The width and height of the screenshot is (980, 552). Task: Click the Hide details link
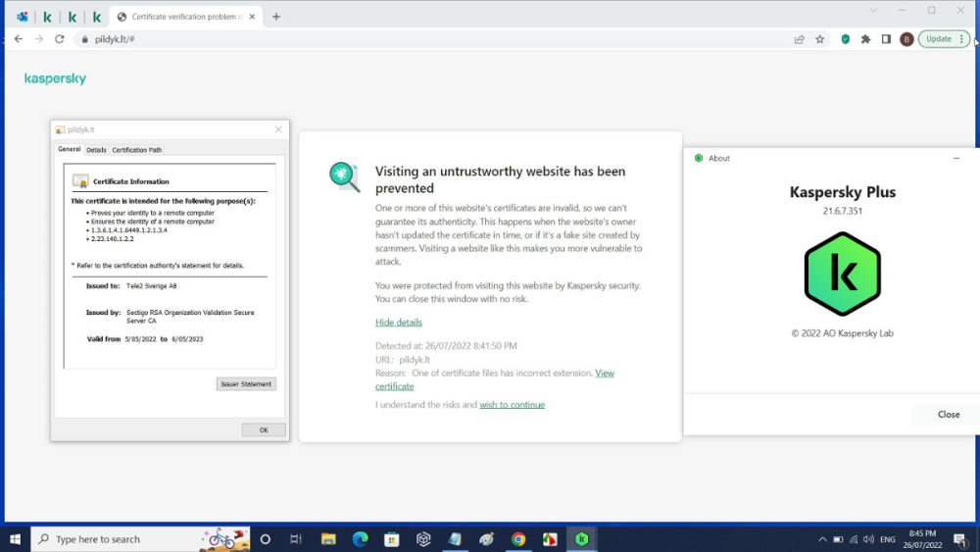[398, 323]
